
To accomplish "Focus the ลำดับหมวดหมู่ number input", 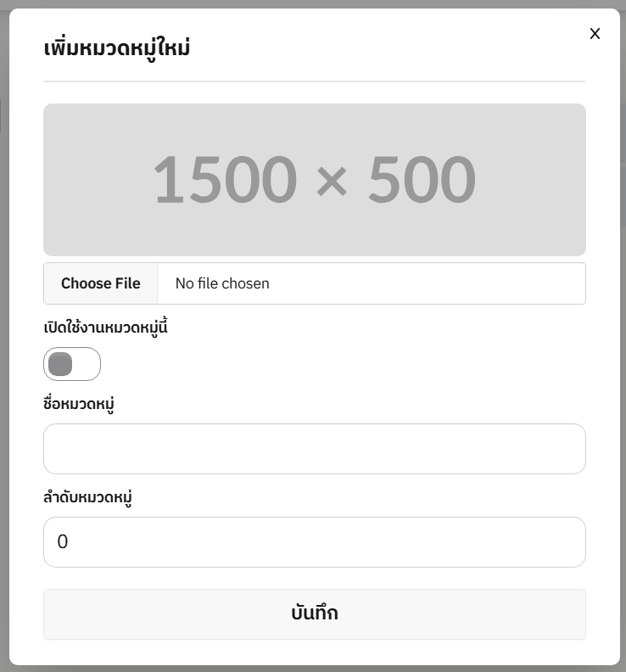I will pos(314,542).
